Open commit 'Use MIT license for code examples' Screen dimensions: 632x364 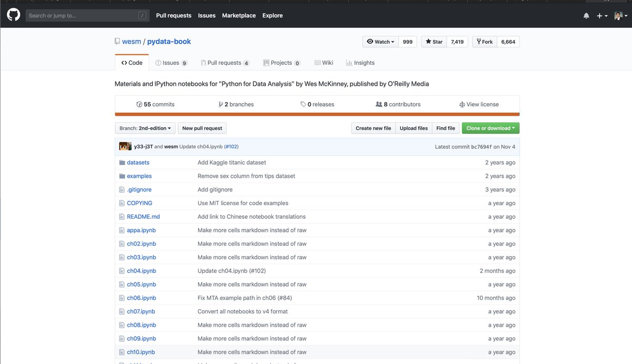[243, 203]
